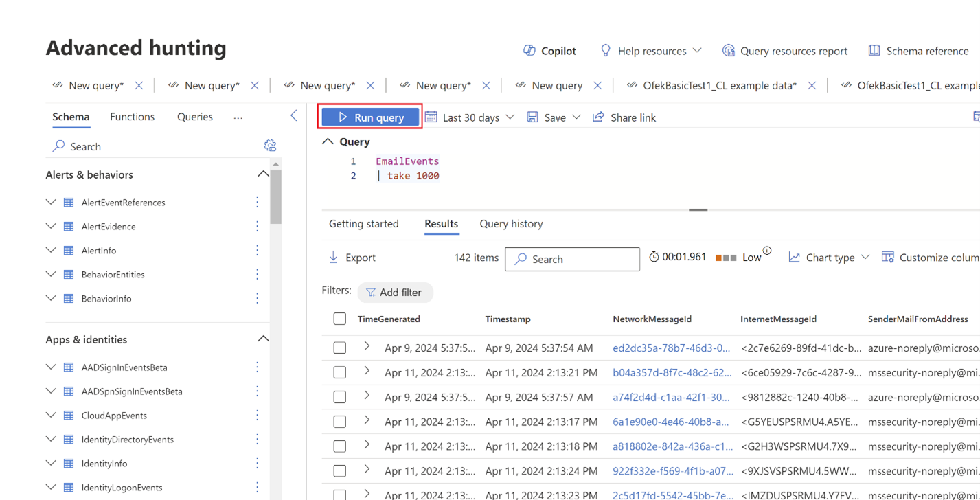Viewport: 980px width, 500px height.
Task: Click the Add filter icon
Action: coord(372,292)
